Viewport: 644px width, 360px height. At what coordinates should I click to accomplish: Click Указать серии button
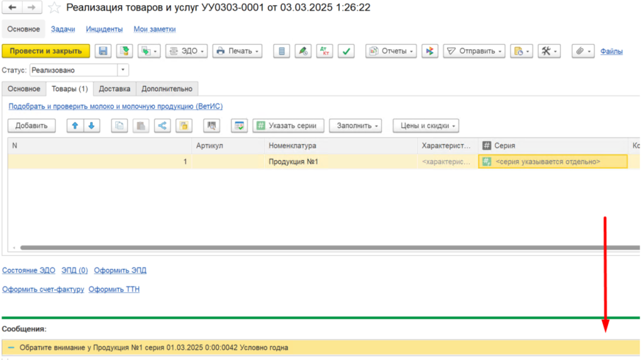(288, 126)
